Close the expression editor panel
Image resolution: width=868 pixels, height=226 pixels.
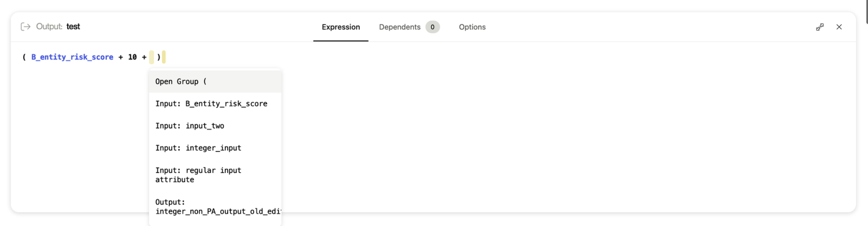tap(839, 27)
